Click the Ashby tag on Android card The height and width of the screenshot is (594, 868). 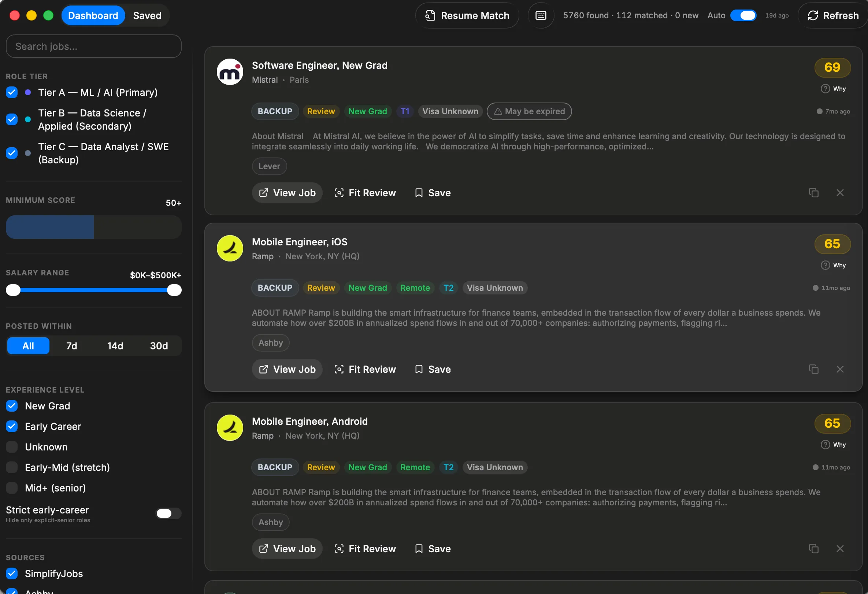[270, 522]
